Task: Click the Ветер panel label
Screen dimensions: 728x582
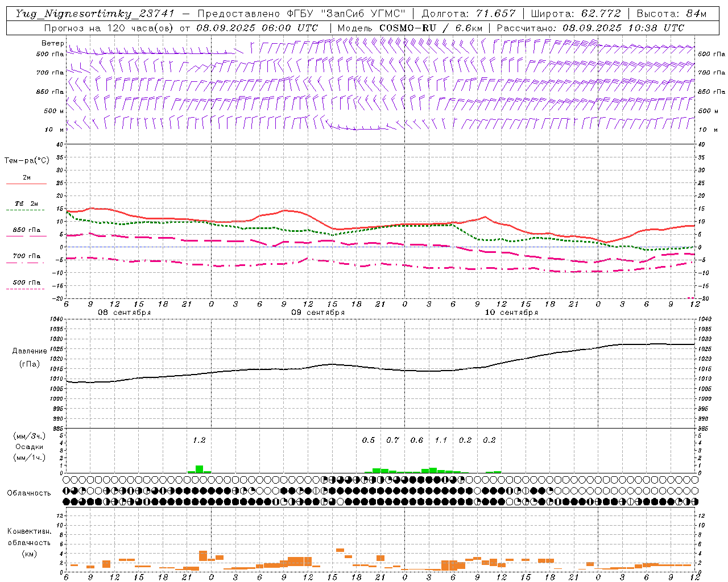Action: (52, 43)
